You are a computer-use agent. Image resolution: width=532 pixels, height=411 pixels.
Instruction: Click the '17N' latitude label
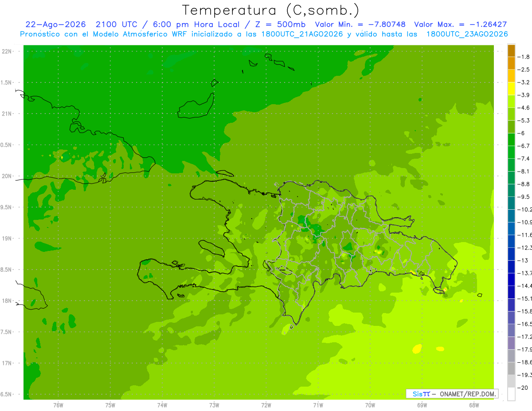7,363
